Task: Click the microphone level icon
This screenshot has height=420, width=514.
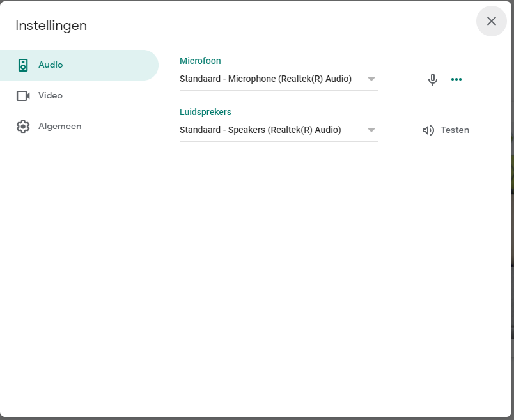Action: 433,79
